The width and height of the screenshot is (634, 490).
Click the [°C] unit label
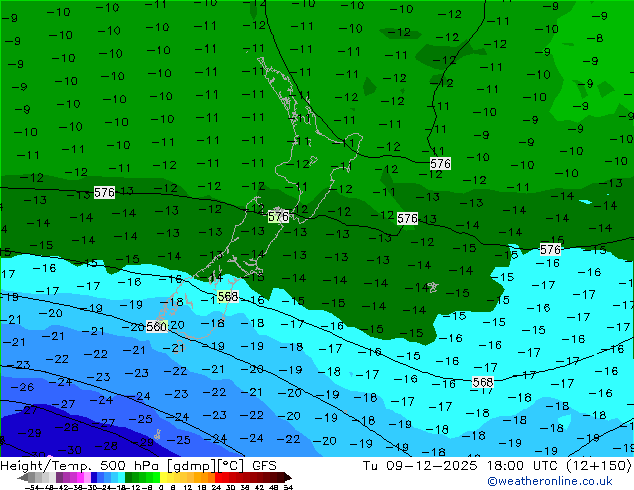point(231,466)
